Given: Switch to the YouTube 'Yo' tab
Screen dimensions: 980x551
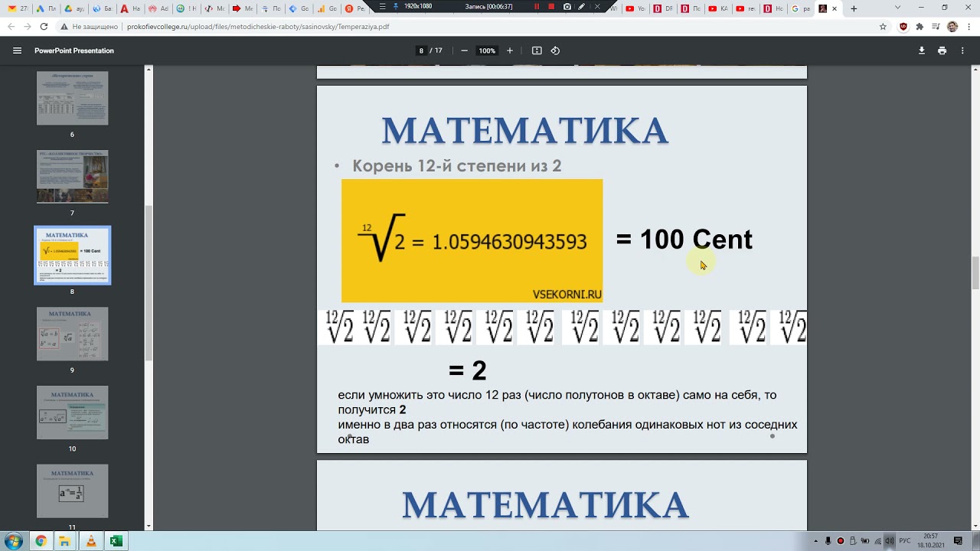Looking at the screenshot, I should pyautogui.click(x=635, y=8).
